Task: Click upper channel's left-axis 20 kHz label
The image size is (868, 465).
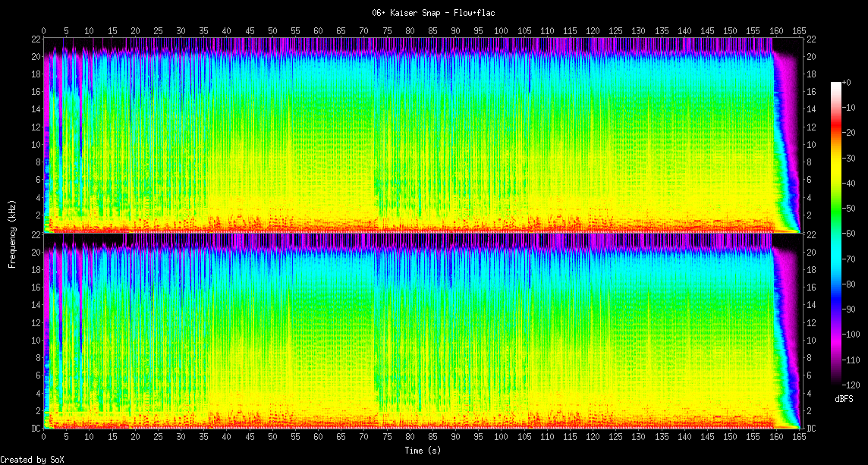Action: click(x=34, y=57)
